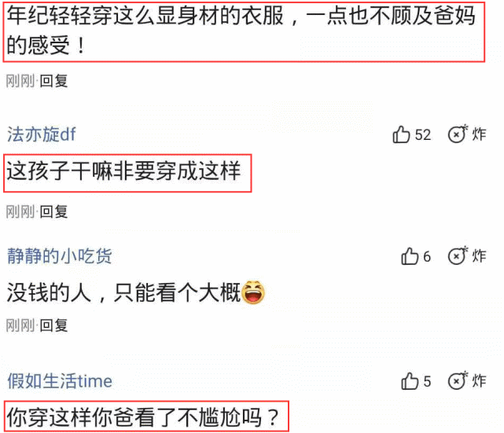Click the like count 52
Screen dimensions: 504x433
(423, 135)
